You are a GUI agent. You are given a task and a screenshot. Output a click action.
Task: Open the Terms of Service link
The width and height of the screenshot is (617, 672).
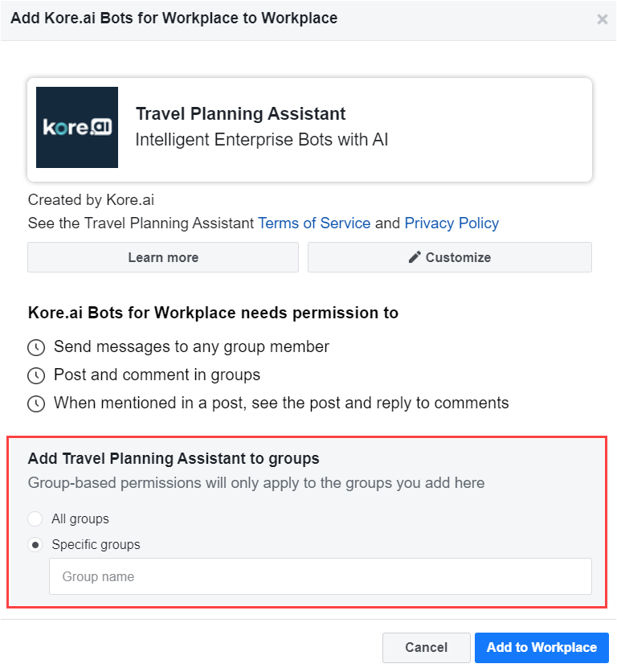point(314,223)
